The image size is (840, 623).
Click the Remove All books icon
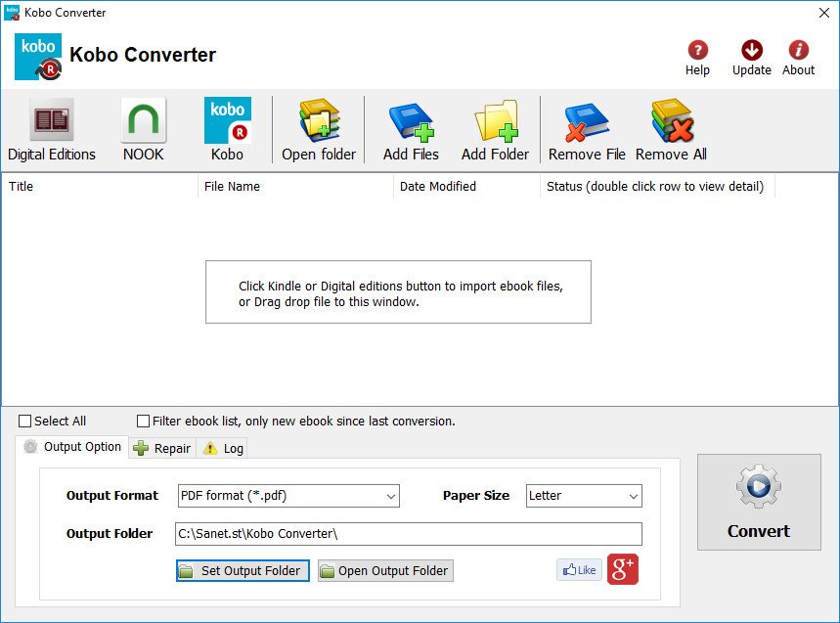point(671,120)
